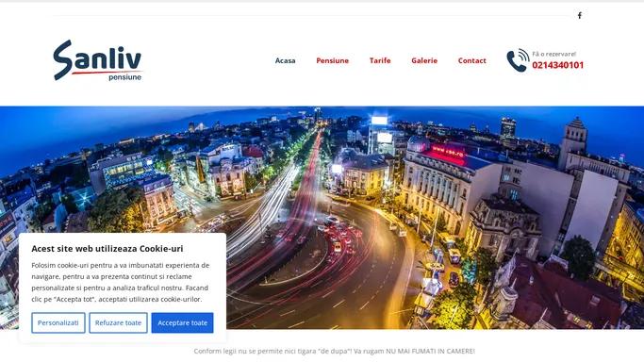Click the notice 'Conform legii nu se permite'
The image size is (644, 362).
point(335,351)
